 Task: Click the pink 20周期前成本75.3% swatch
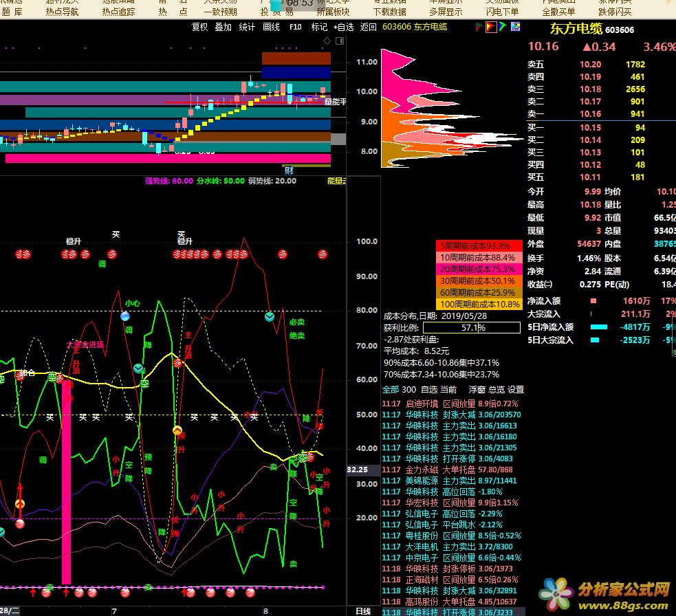pyautogui.click(x=479, y=269)
